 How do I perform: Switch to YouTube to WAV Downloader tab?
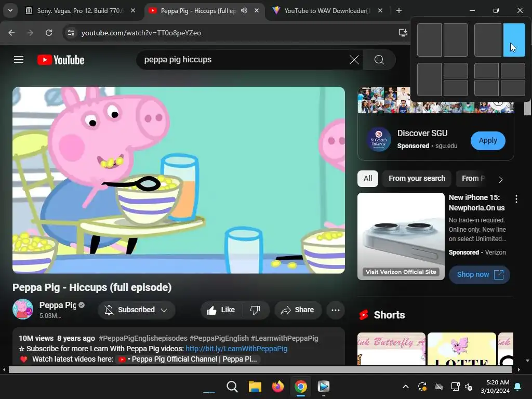coord(327,10)
